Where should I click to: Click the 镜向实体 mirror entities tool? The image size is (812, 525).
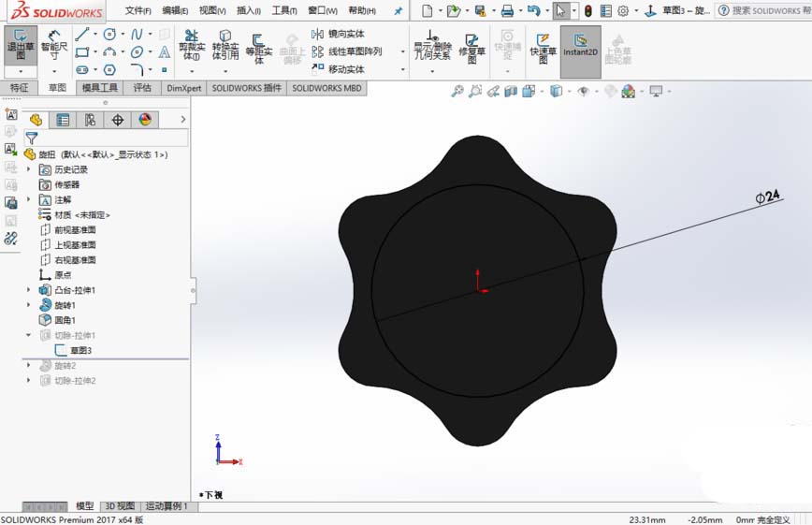(x=338, y=34)
